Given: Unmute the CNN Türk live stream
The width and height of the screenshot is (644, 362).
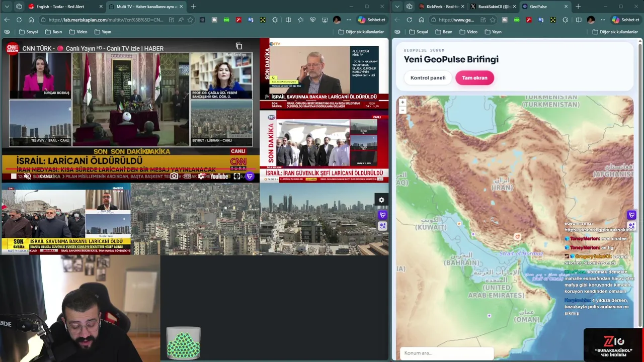Looking at the screenshot, I should tap(27, 176).
